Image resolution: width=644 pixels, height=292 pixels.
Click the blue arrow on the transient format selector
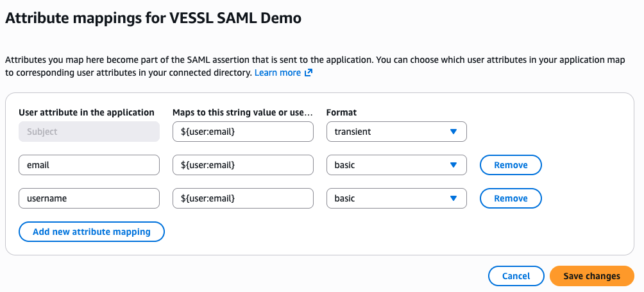(x=453, y=132)
